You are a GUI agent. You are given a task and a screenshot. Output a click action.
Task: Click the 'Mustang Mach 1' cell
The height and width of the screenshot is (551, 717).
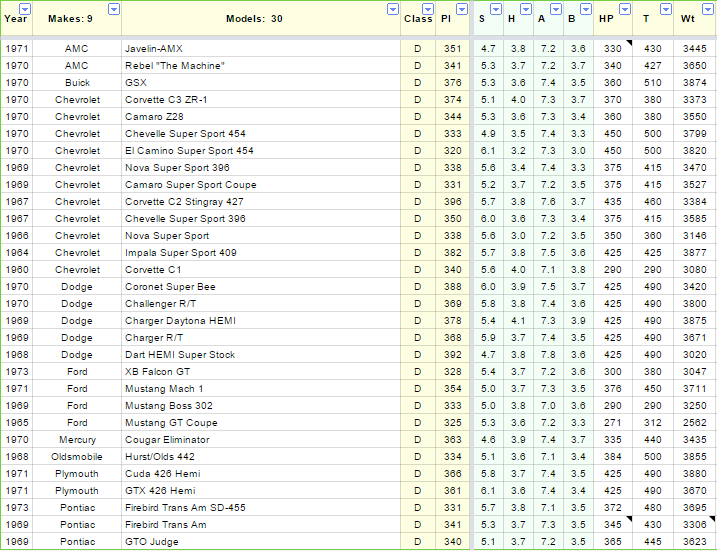[261, 389]
